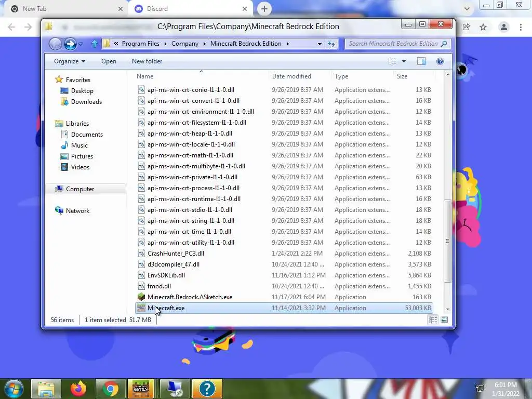
Task: Select Downloads under Favorites
Action: (86, 102)
